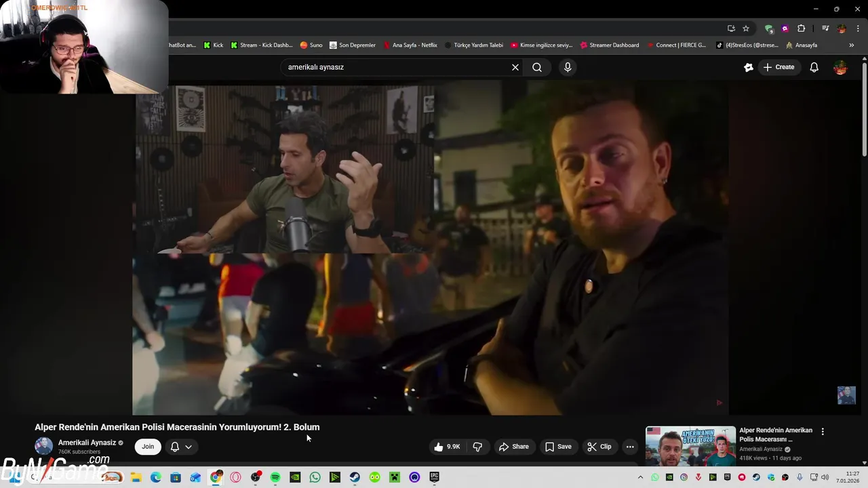
Task: Clear the YouTube search box text
Action: [x=515, y=67]
